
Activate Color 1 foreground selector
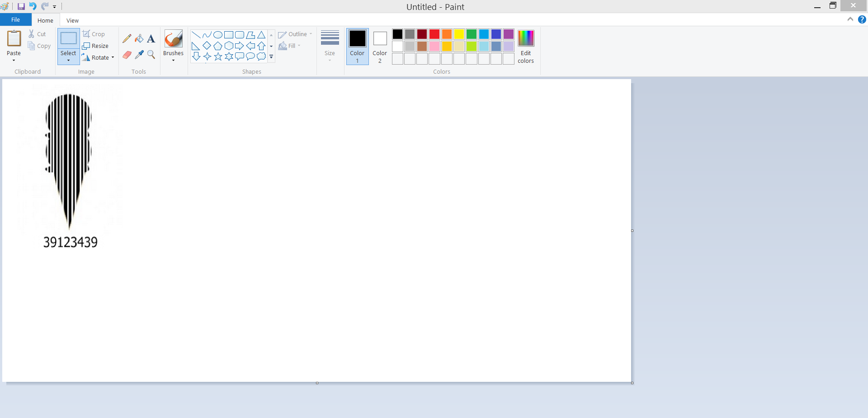(357, 47)
